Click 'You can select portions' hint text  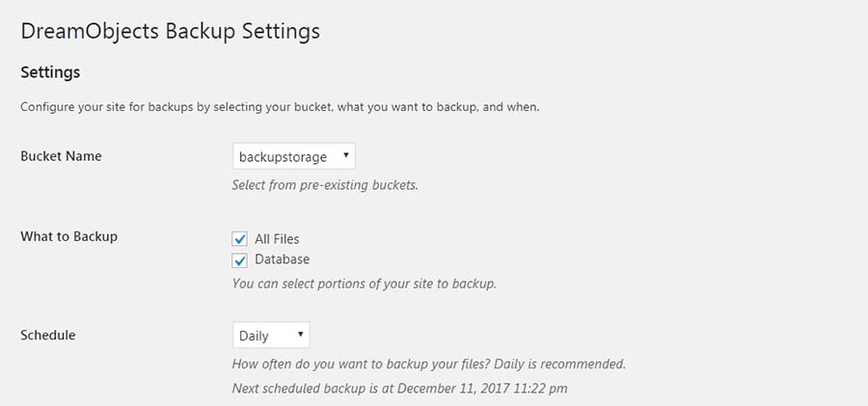(x=364, y=284)
